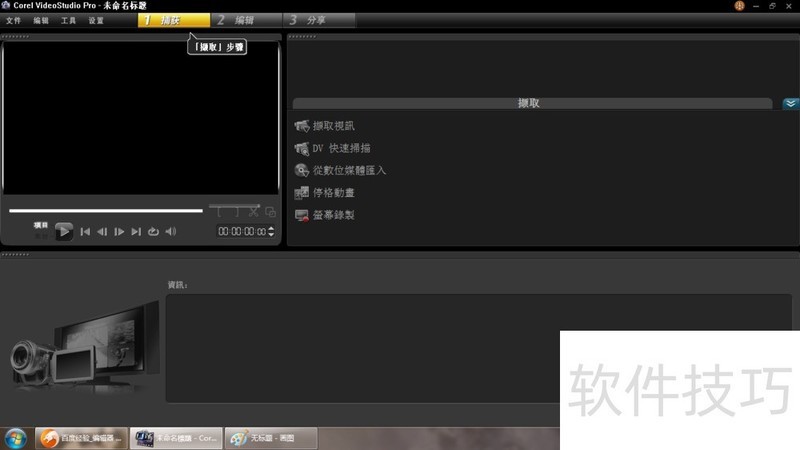800x450 pixels.
Task: Select 項目 (Project) playback mode
Action: click(x=41, y=225)
